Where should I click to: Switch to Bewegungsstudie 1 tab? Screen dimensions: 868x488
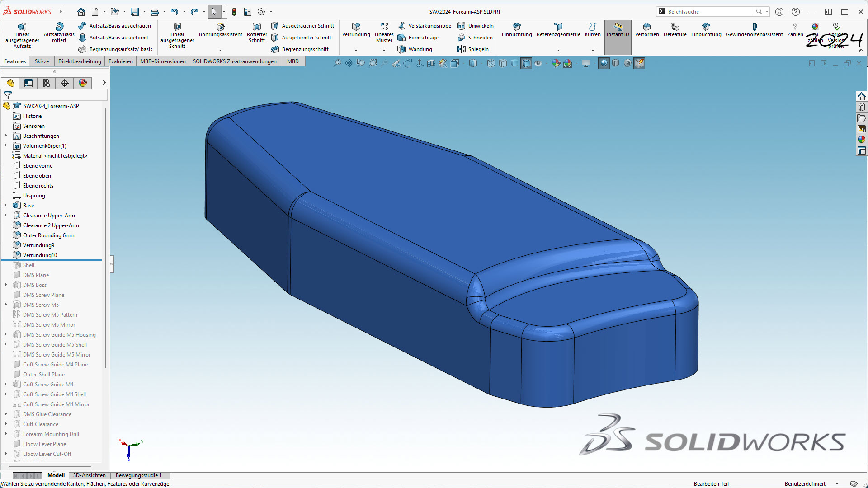tap(138, 475)
